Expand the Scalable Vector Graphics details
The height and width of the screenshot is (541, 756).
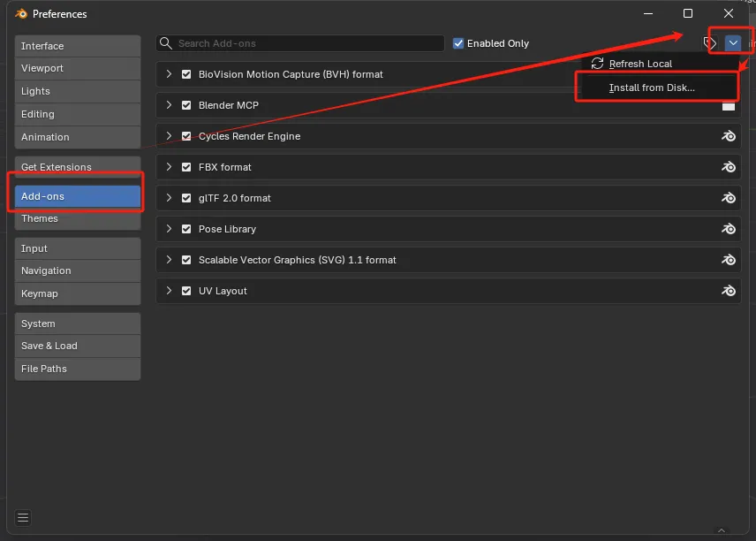pos(169,259)
